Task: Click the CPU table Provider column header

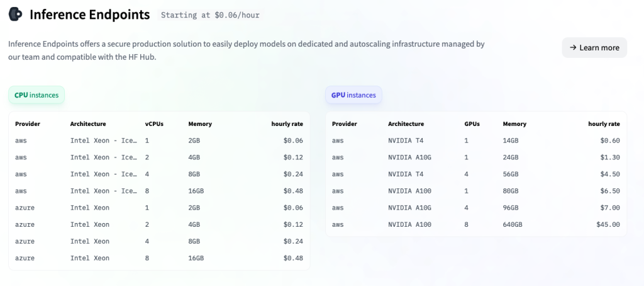Action: 28,124
